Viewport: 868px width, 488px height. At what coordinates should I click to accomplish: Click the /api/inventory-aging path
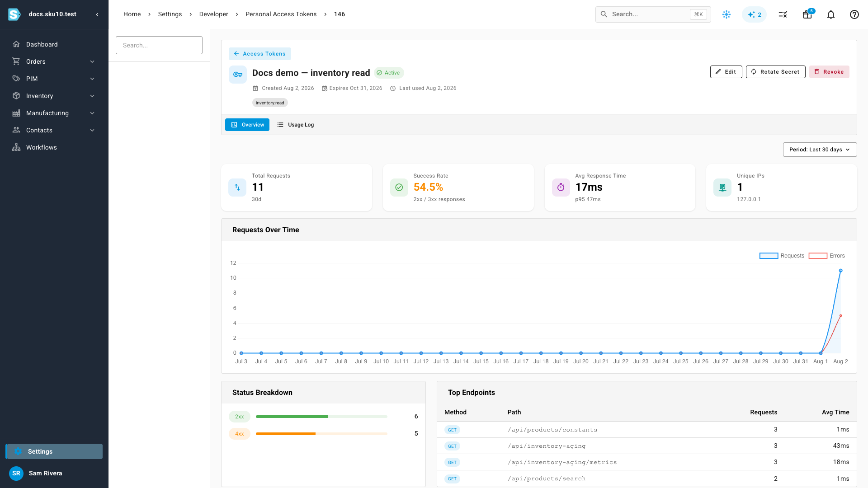click(547, 446)
